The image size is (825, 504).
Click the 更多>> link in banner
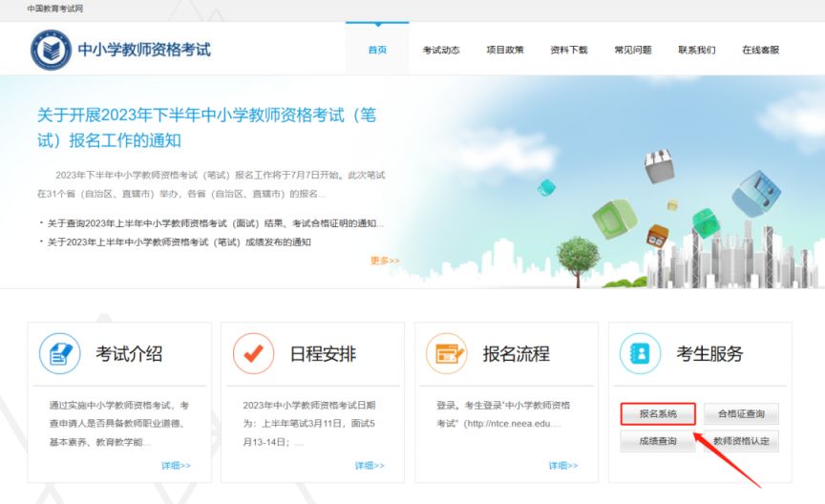pyautogui.click(x=385, y=261)
